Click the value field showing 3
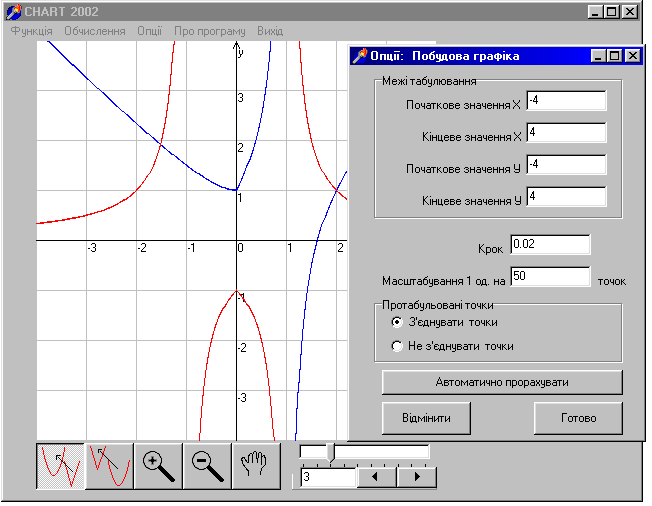 point(328,477)
